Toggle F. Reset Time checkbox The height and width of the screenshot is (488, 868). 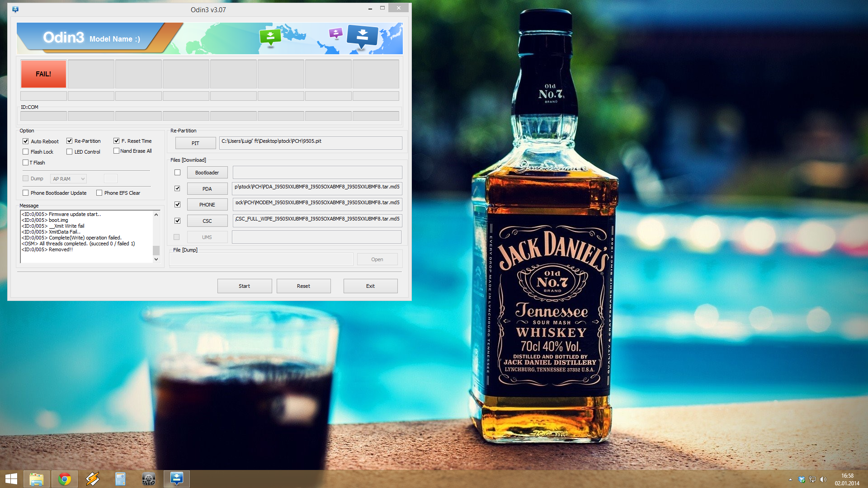(117, 141)
